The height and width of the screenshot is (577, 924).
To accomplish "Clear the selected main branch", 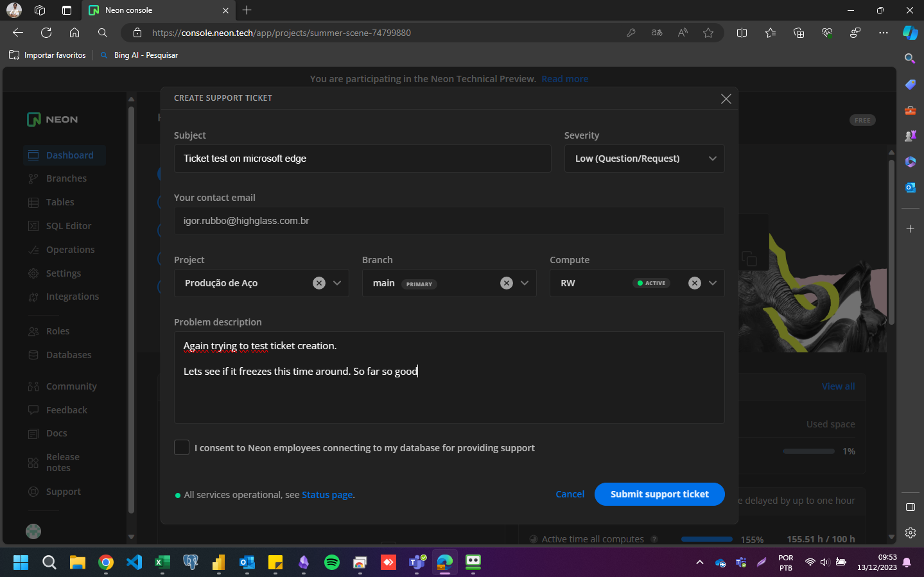I will coord(507,283).
